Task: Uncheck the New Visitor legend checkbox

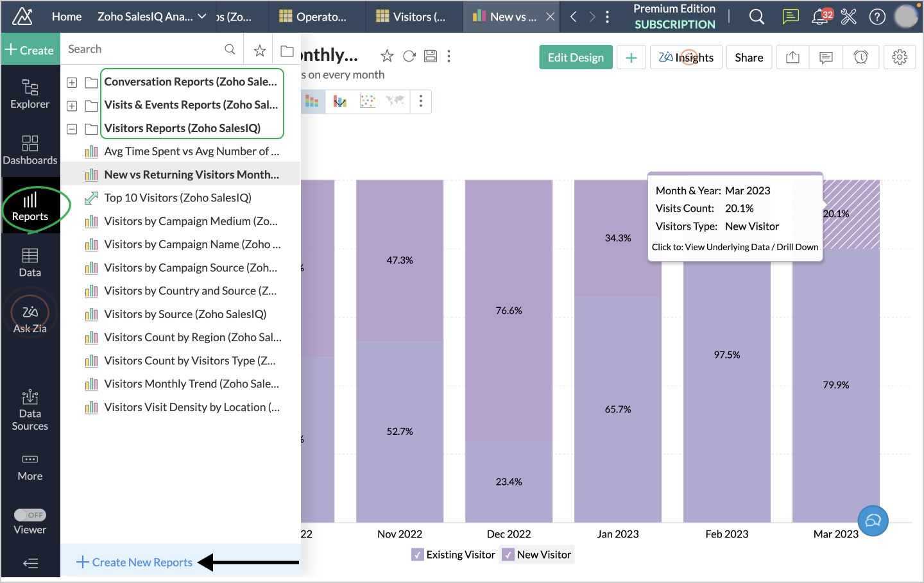Action: coord(508,555)
